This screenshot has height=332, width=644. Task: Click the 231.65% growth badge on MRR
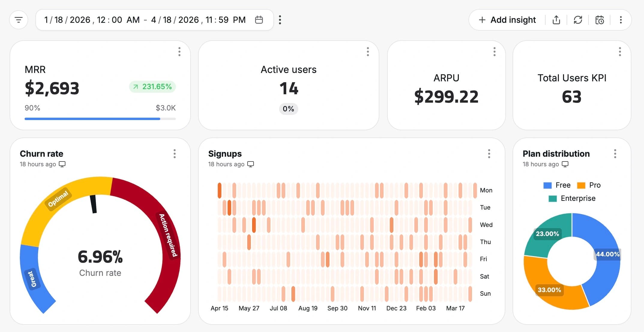[152, 87]
